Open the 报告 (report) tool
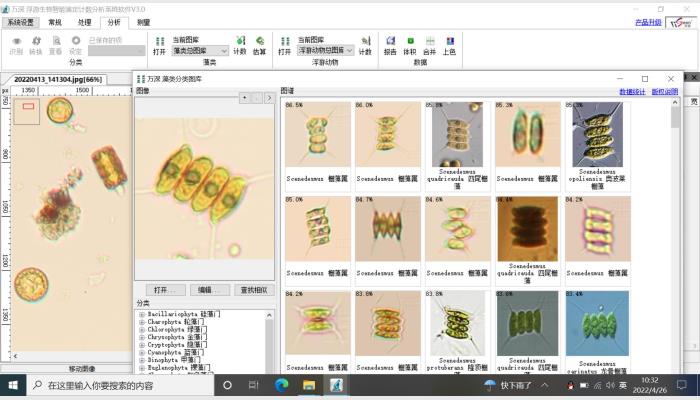 (x=390, y=44)
